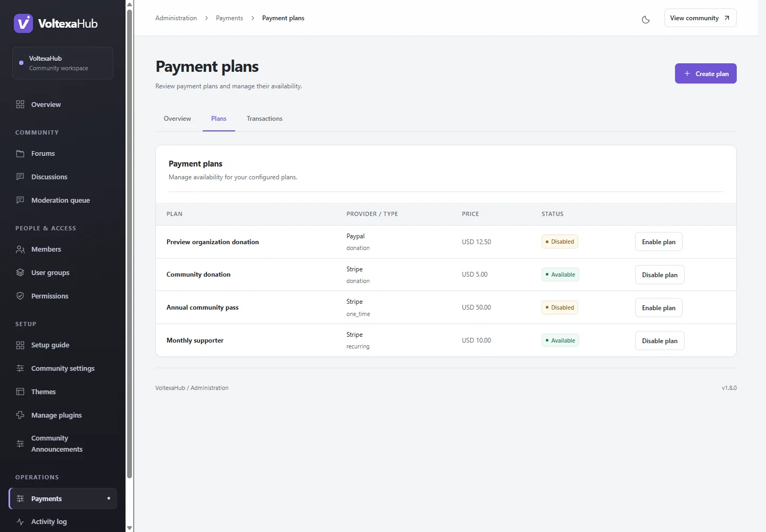Click the Monthly supporter plan name

(x=195, y=340)
